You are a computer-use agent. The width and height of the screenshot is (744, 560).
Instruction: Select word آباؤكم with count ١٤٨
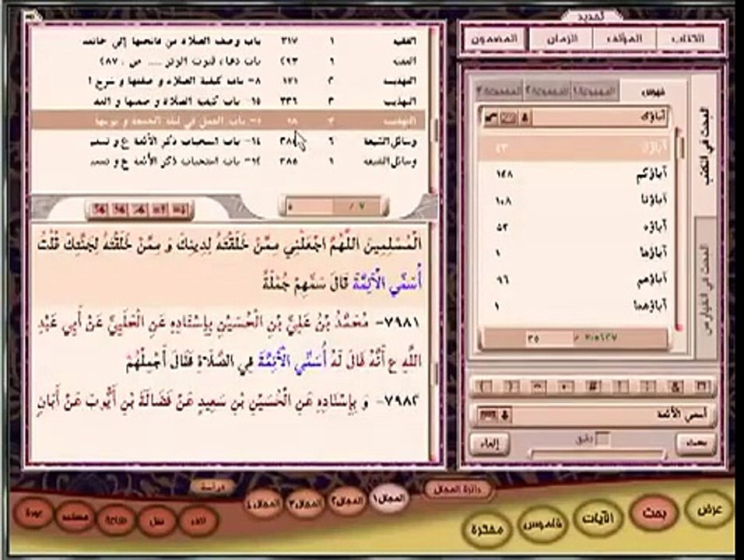coord(574,174)
